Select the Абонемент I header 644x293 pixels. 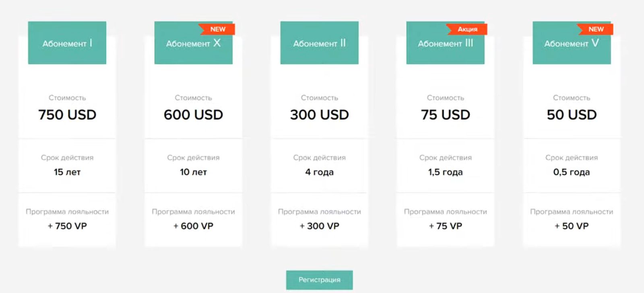67,43
